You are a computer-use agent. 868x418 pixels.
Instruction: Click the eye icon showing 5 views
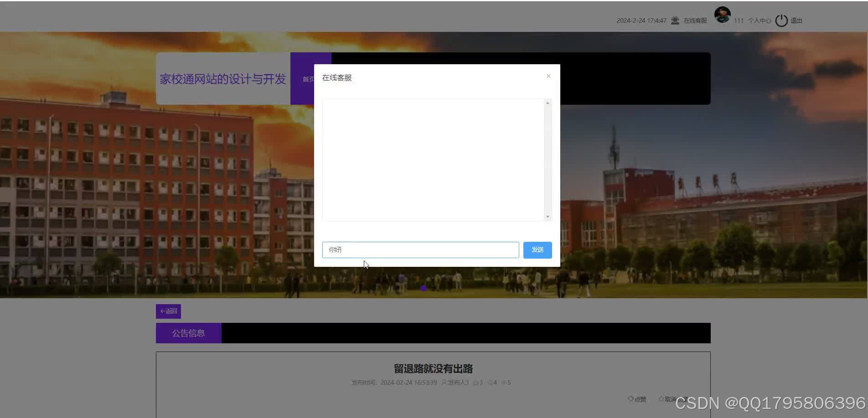(x=503, y=382)
